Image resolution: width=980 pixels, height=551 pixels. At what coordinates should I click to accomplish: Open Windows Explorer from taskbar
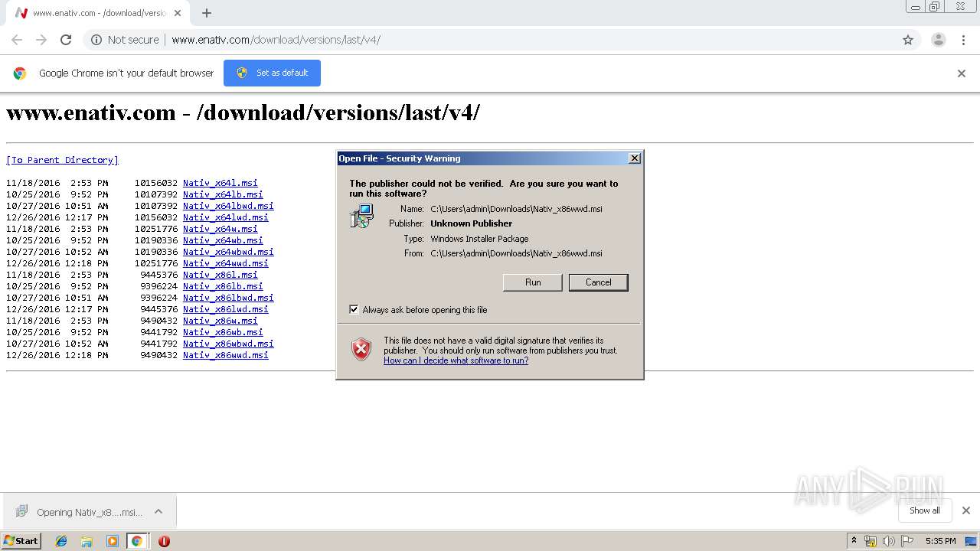87,541
